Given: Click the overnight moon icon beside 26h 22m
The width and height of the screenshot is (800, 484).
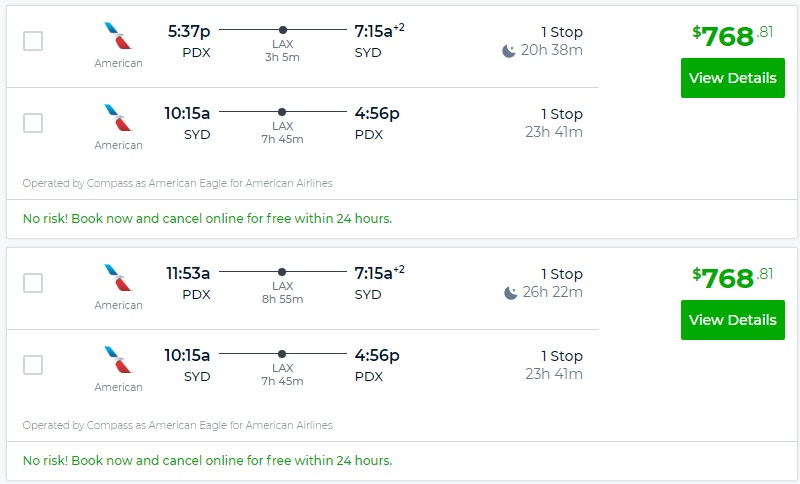Looking at the screenshot, I should [x=510, y=293].
